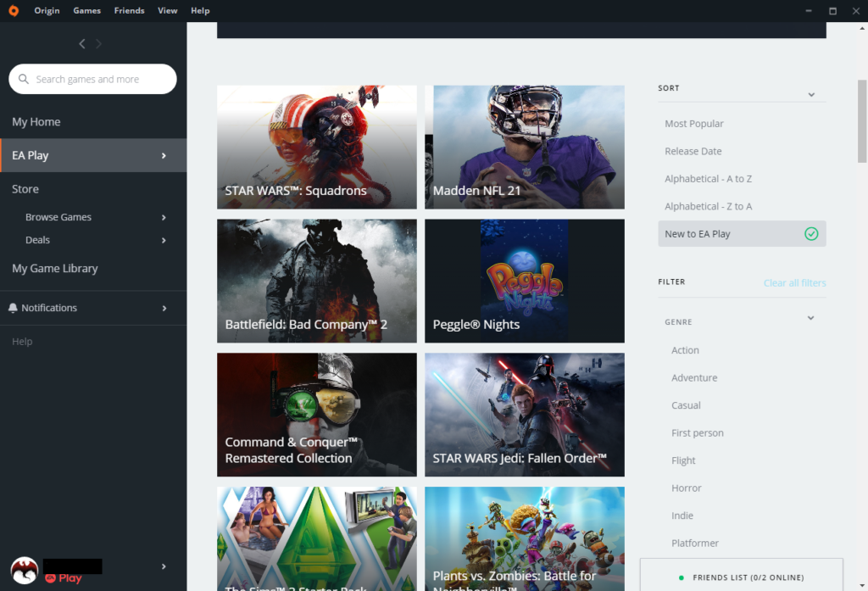Click the search games input field

click(x=92, y=79)
